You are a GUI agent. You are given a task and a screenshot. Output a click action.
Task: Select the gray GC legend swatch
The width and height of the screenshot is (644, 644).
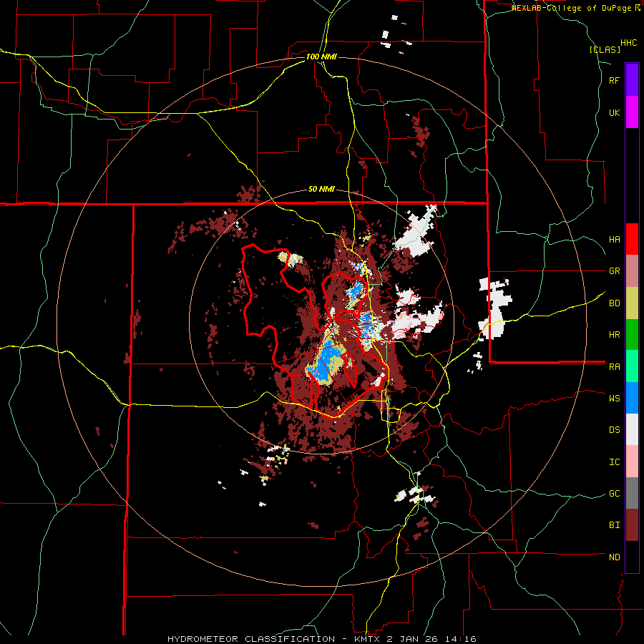click(x=632, y=493)
